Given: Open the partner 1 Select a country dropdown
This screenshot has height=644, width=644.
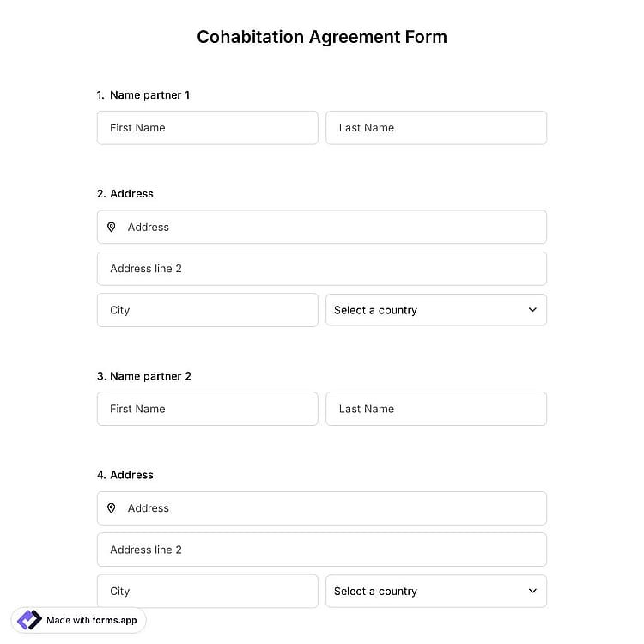Looking at the screenshot, I should pyautogui.click(x=436, y=310).
